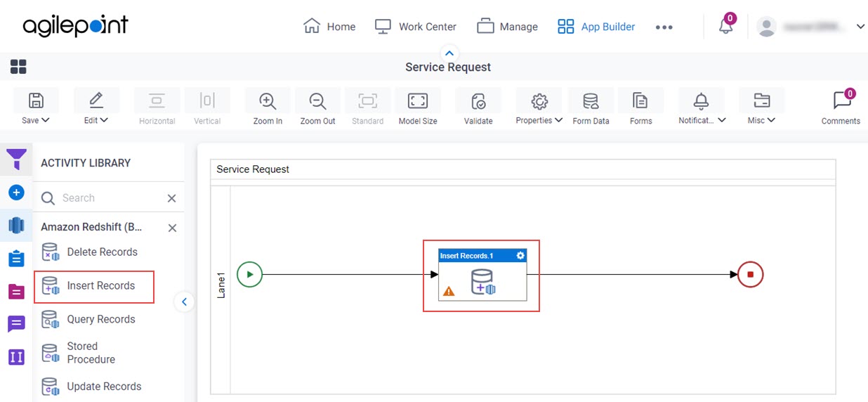
Task: Go to the Manage section
Action: (x=507, y=27)
